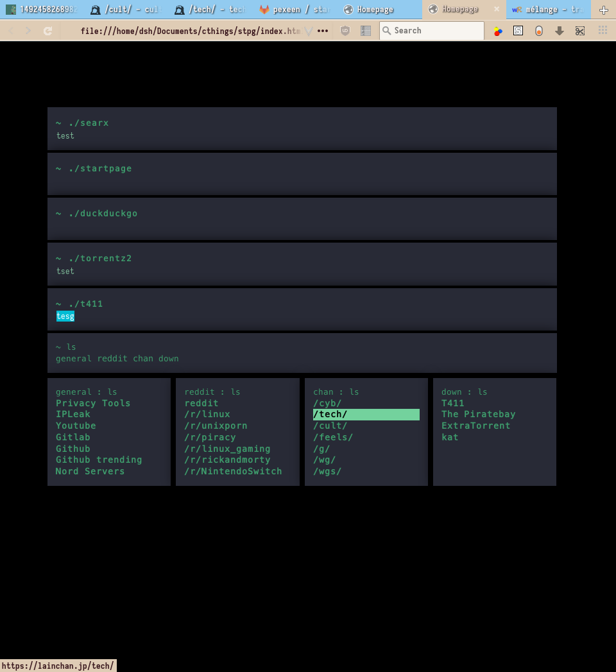Open a new tab with plus button
Viewport: 616px width, 672px height.
click(x=603, y=10)
